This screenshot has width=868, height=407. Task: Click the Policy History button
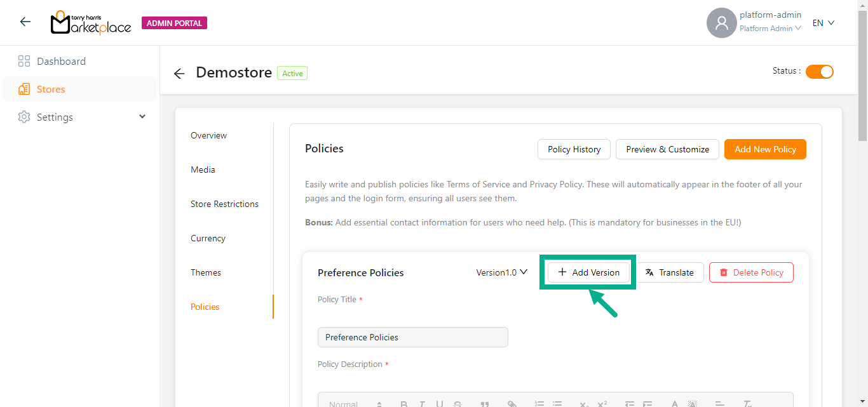click(x=574, y=149)
